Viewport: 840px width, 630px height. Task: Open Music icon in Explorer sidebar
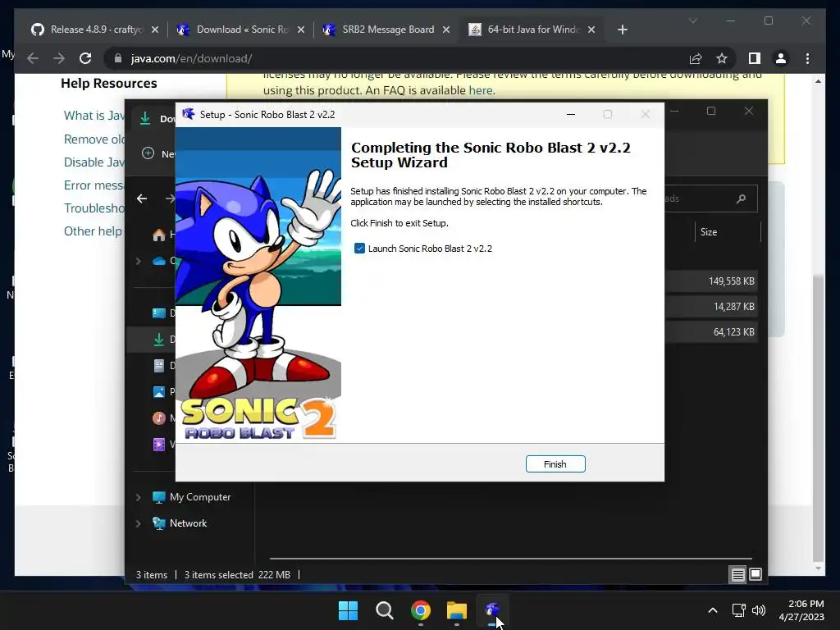pos(159,418)
